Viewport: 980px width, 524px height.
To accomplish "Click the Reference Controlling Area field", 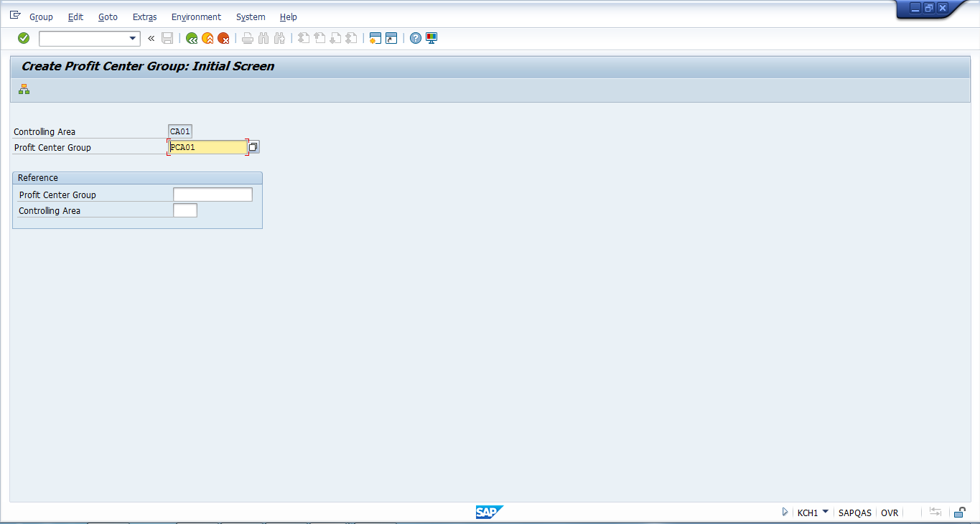I will point(185,210).
